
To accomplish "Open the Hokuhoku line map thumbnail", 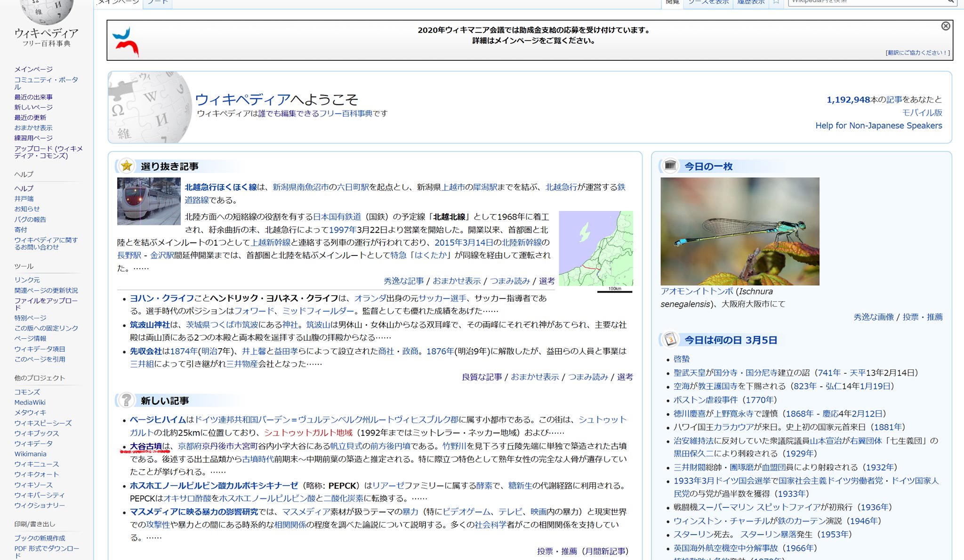I will click(x=596, y=248).
